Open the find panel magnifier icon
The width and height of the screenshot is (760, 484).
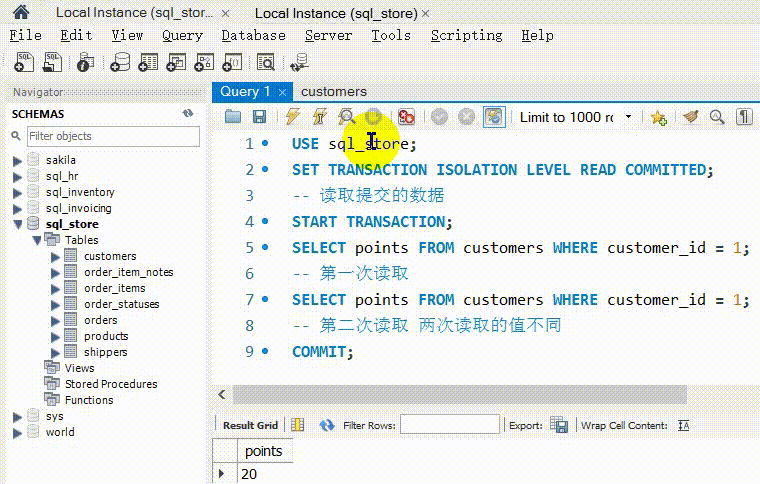tap(717, 117)
